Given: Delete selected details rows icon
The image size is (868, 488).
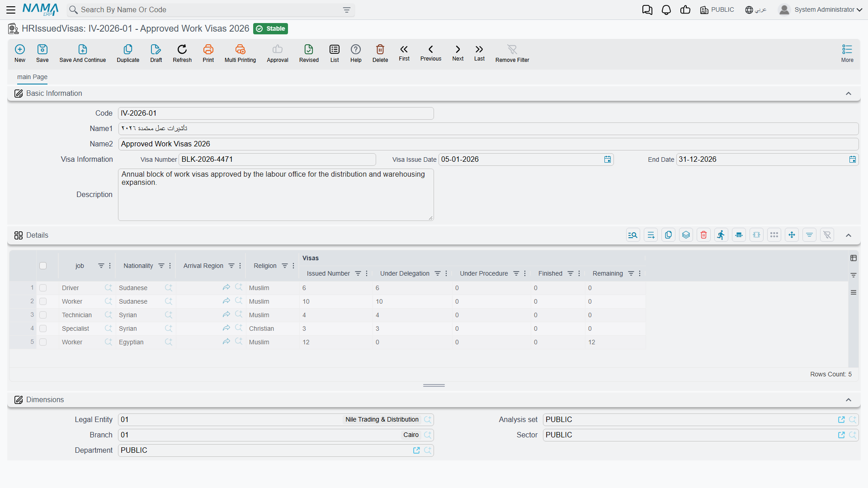Looking at the screenshot, I should pos(704,235).
